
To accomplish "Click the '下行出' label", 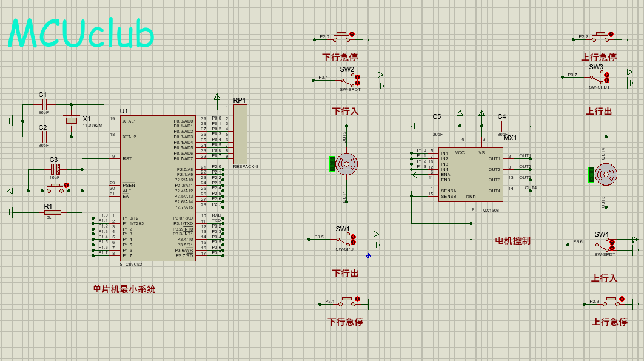I will pyautogui.click(x=346, y=274).
